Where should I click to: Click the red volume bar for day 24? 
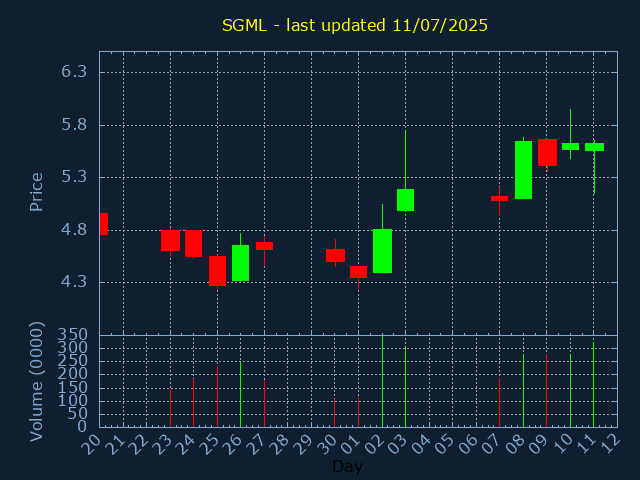[x=193, y=403]
